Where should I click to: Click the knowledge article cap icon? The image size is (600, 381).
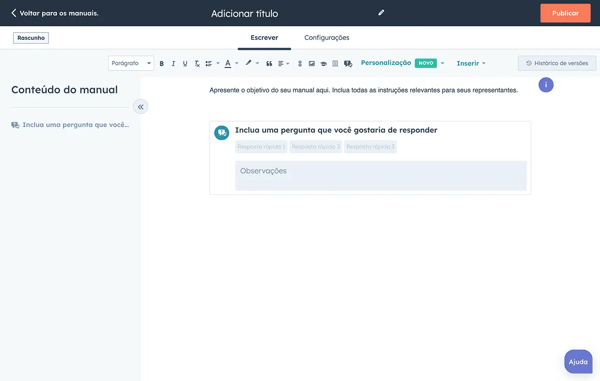tap(324, 64)
